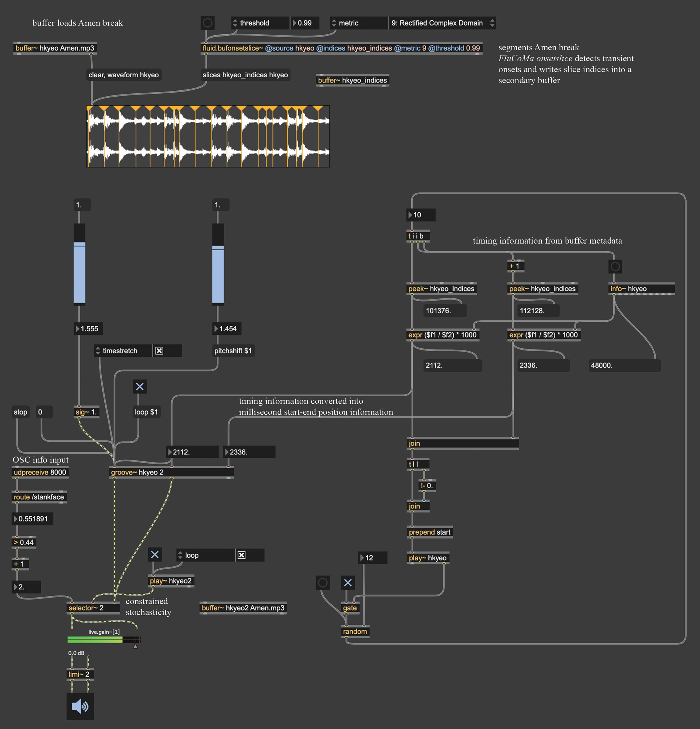Click the slider feeding 1.555 number box
Viewport: 700px width, 729px height.
[x=79, y=264]
